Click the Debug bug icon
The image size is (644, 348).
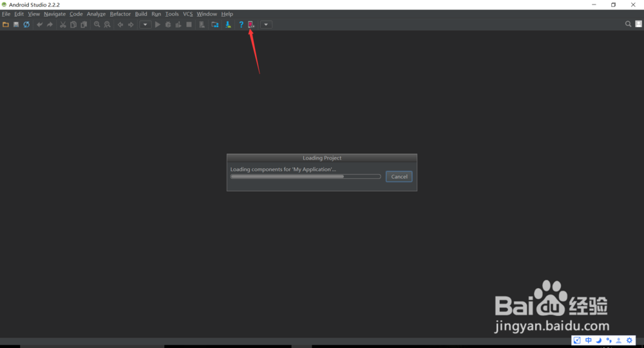(168, 24)
